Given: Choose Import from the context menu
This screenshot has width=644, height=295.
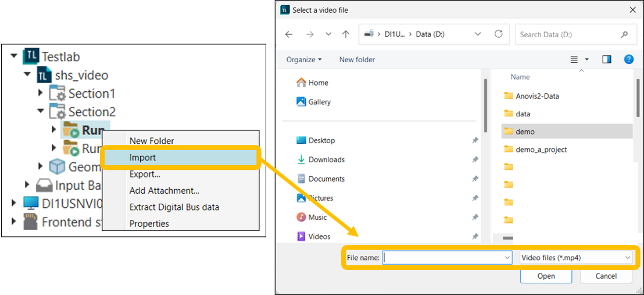Looking at the screenshot, I should click(x=143, y=158).
